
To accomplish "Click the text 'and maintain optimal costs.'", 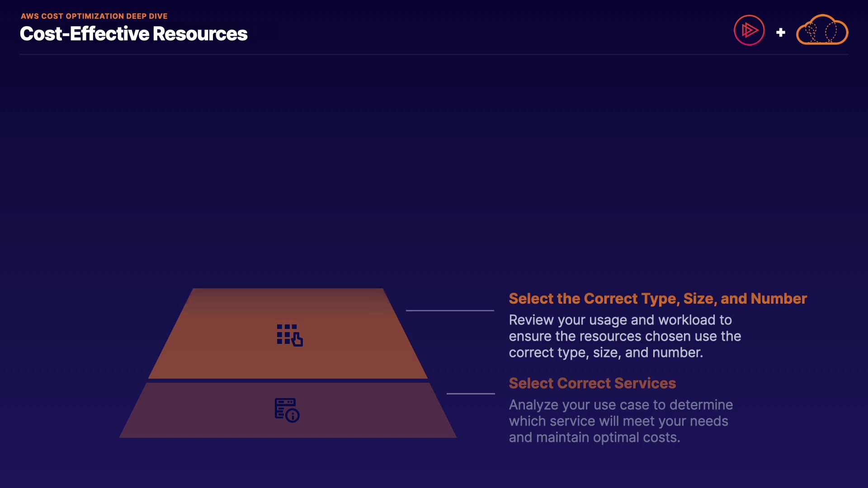I will click(594, 437).
